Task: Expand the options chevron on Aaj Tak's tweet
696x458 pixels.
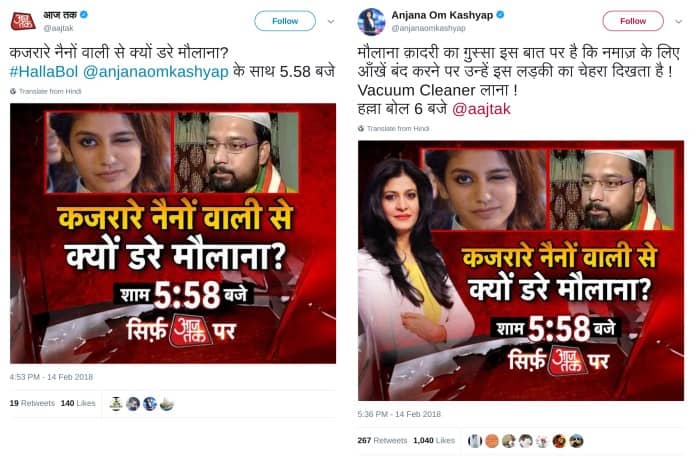Action: (331, 21)
